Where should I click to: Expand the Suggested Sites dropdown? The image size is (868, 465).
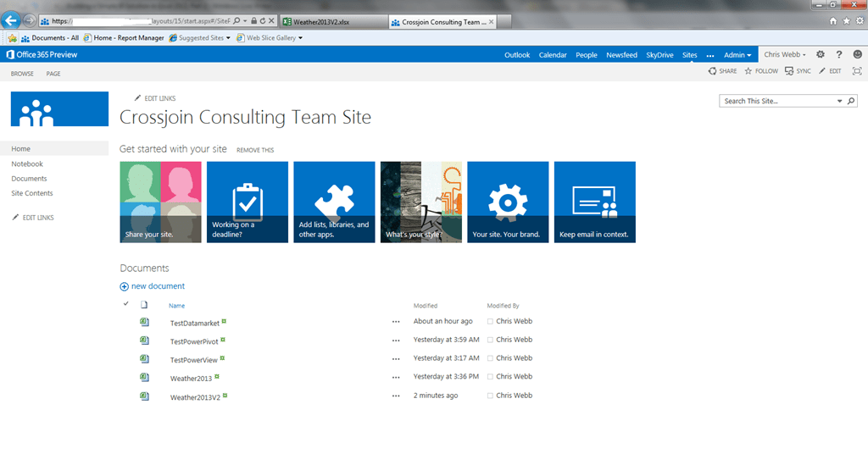(x=228, y=38)
